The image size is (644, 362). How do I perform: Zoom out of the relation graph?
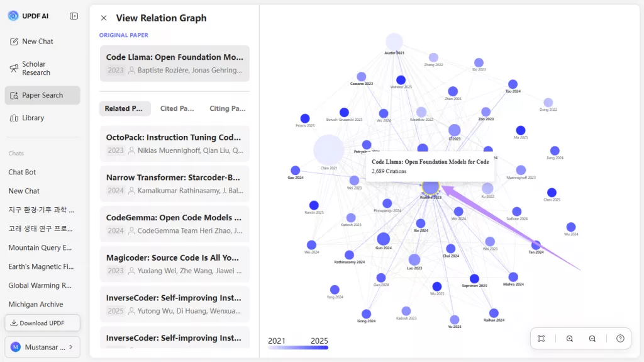tap(592, 339)
